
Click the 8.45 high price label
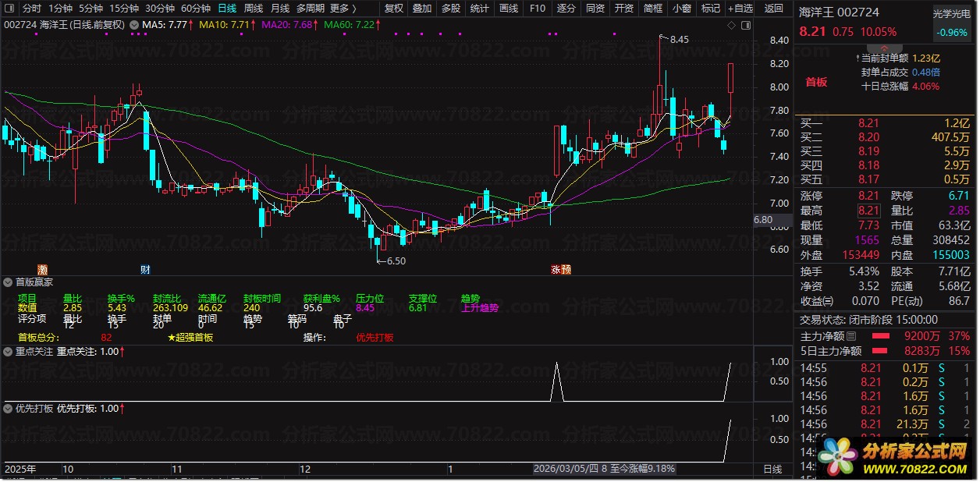(x=679, y=39)
